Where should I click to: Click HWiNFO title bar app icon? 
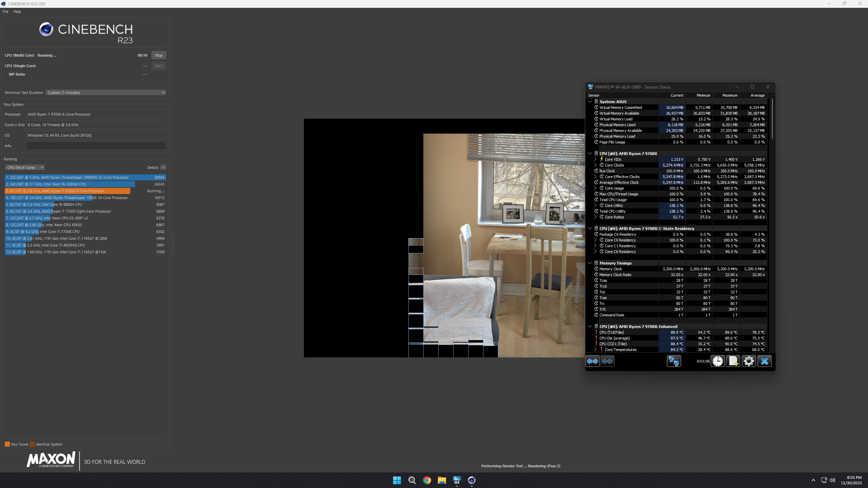pyautogui.click(x=591, y=87)
